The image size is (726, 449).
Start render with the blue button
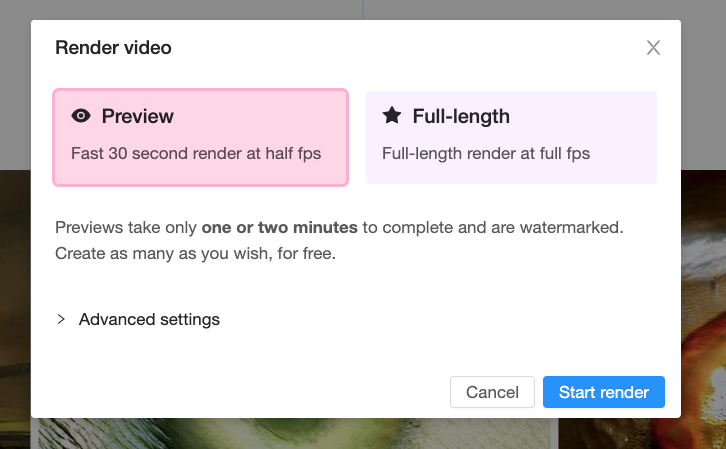(x=604, y=392)
